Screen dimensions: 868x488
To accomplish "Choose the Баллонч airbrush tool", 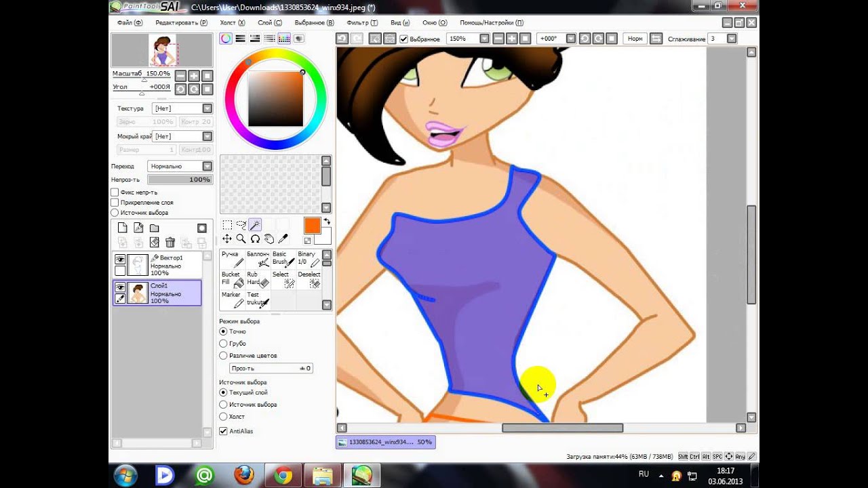I will point(258,259).
